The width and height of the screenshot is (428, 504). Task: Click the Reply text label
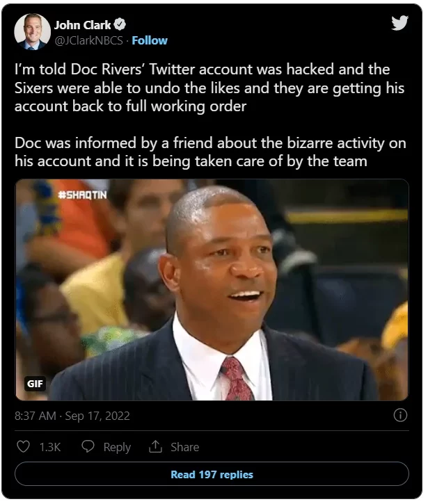point(117,447)
